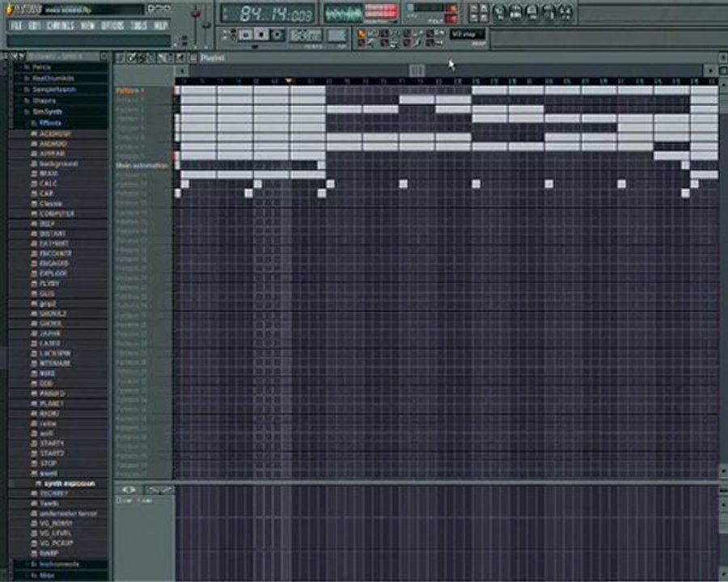Show the Browser shortcut button
728x582 pixels.
click(x=549, y=13)
